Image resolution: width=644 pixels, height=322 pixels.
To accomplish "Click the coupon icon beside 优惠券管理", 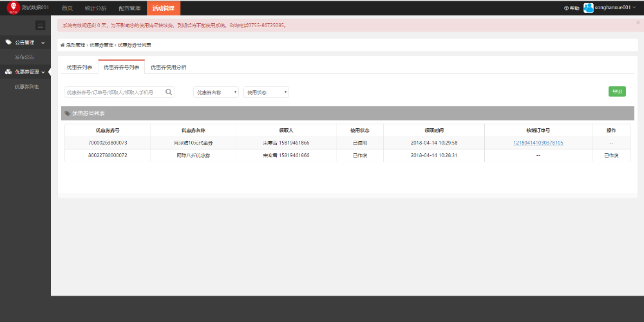I will coord(8,72).
